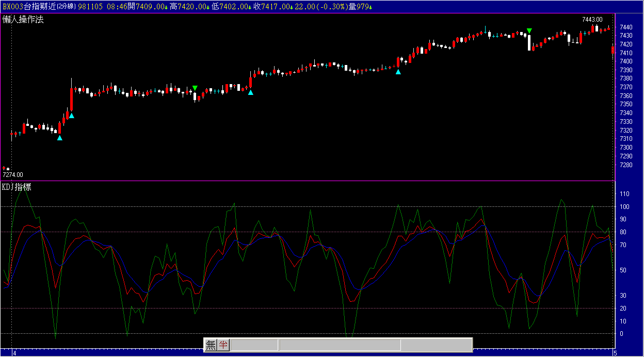Screen dimensions: 644x357
Task: Click the wide IME candidate field
Action: [x=340, y=345]
